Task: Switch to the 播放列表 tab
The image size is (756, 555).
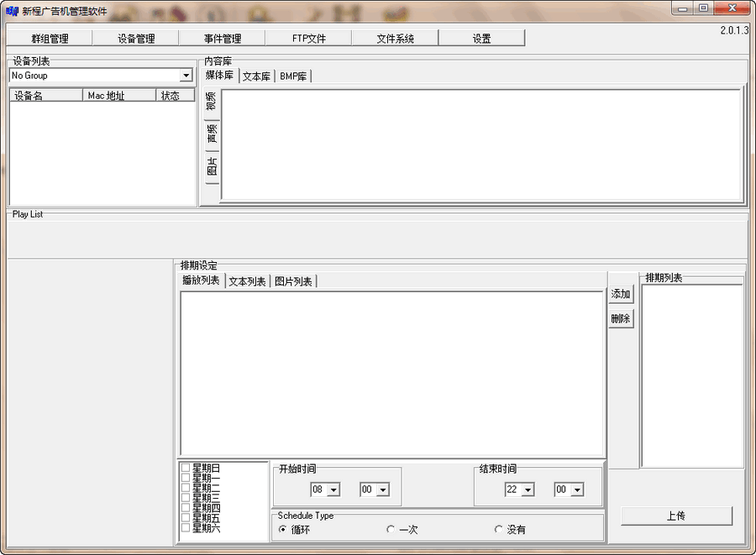Action: (x=201, y=280)
